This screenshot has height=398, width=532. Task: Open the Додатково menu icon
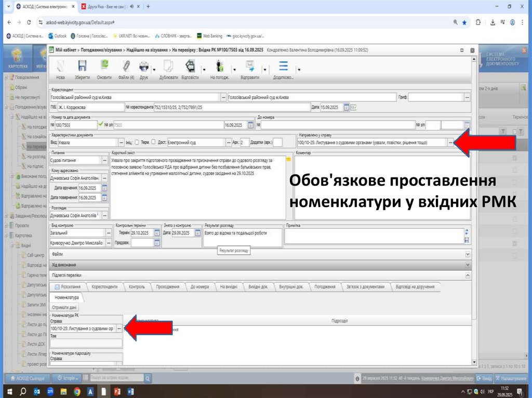tap(283, 66)
